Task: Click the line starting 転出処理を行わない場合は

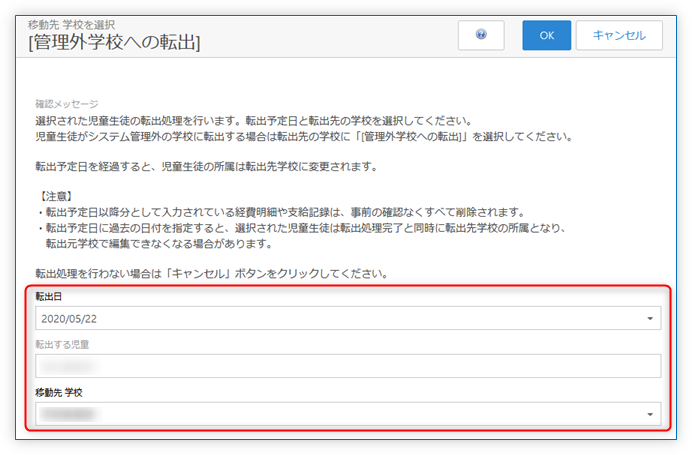Action: point(212,274)
